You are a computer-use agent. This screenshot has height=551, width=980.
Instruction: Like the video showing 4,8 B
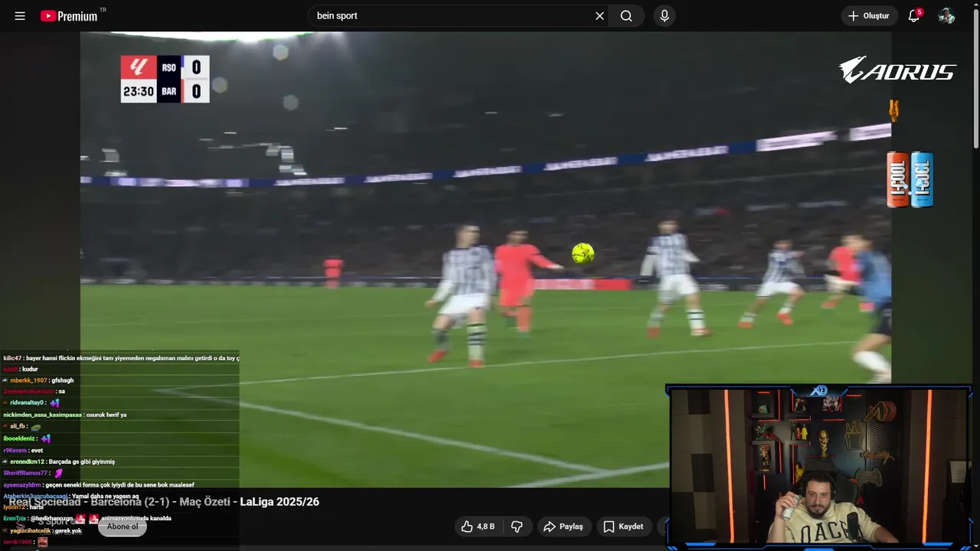479,527
